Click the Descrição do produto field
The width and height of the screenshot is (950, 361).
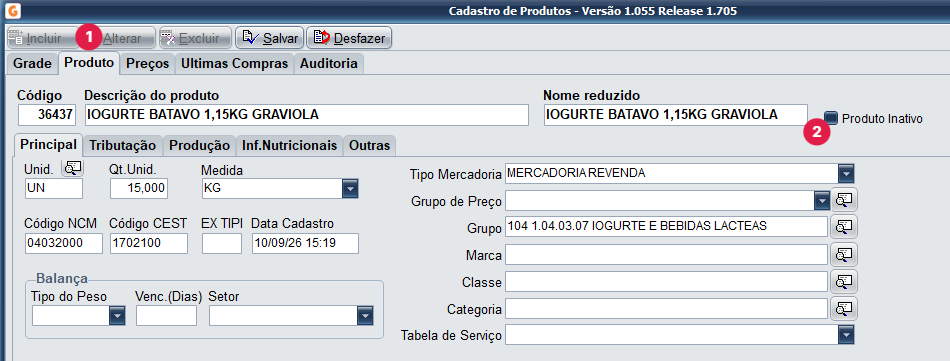[x=307, y=115]
